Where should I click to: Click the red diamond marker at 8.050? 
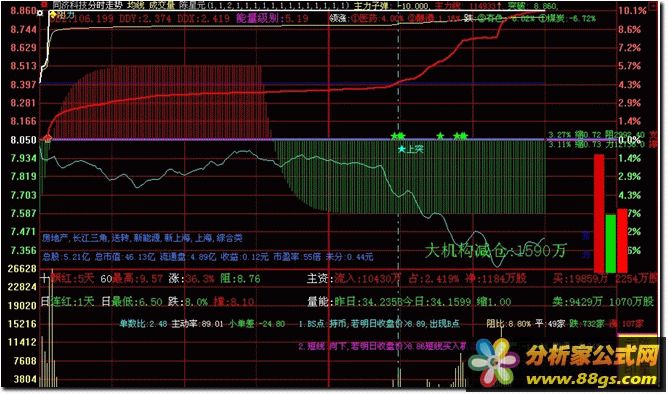[x=47, y=138]
